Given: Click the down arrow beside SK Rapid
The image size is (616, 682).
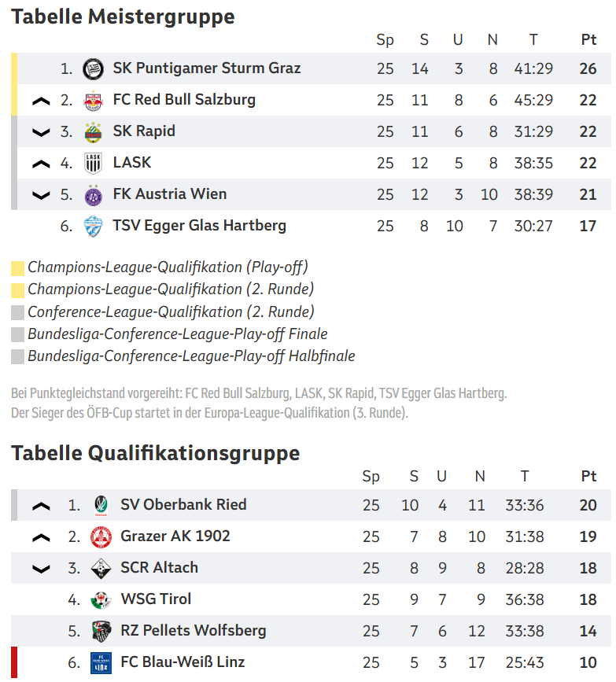Looking at the screenshot, I should point(41,132).
